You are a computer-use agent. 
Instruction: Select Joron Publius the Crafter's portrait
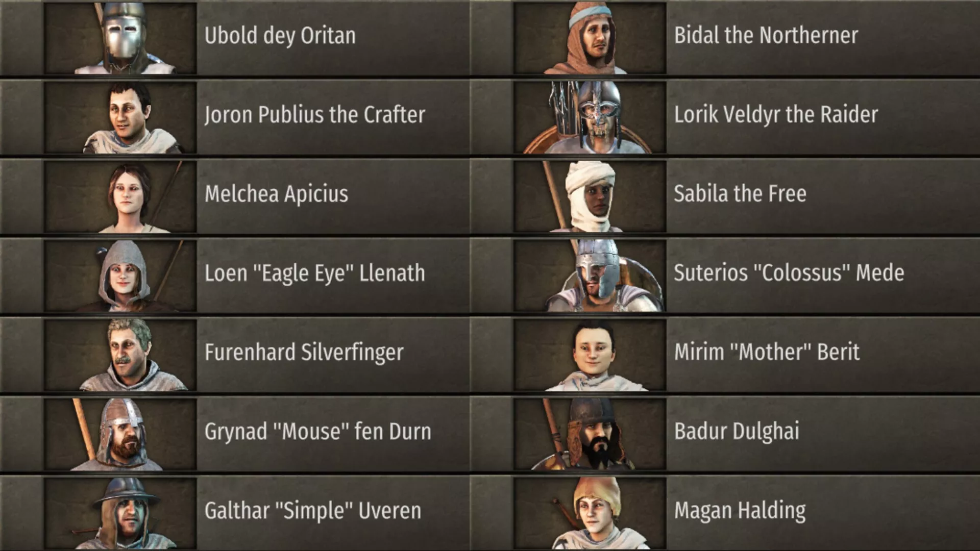click(120, 117)
